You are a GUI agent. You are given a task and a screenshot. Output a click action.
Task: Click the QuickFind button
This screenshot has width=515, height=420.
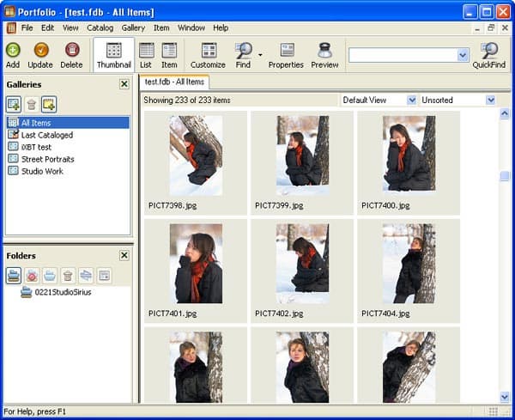pos(489,55)
